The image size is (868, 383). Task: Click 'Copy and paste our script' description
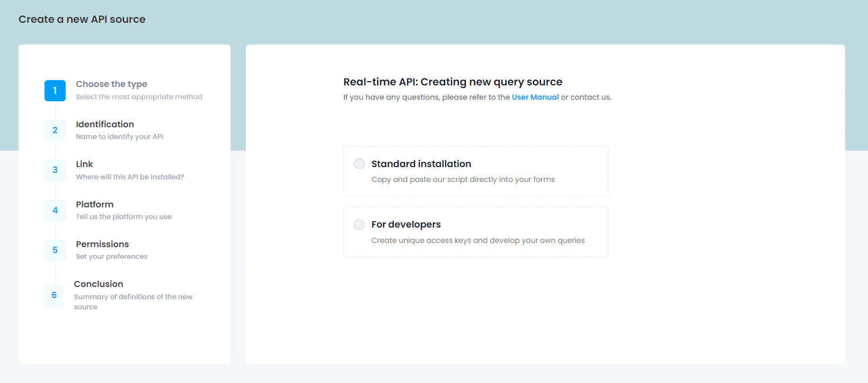(x=463, y=179)
